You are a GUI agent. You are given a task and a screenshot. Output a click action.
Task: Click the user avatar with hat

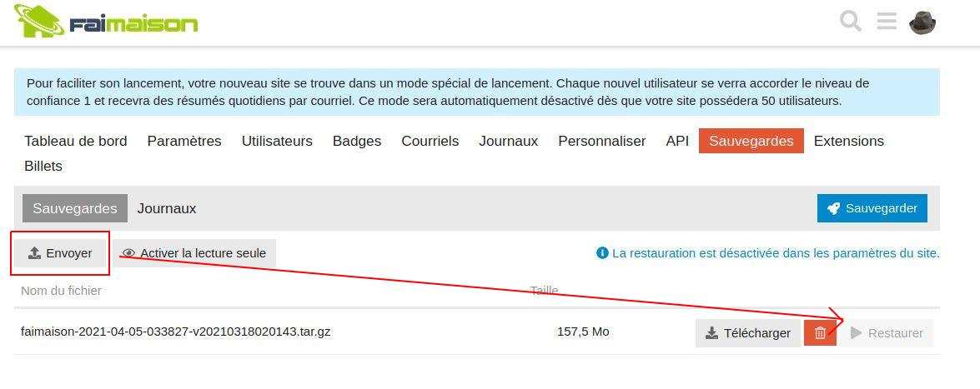[x=922, y=22]
